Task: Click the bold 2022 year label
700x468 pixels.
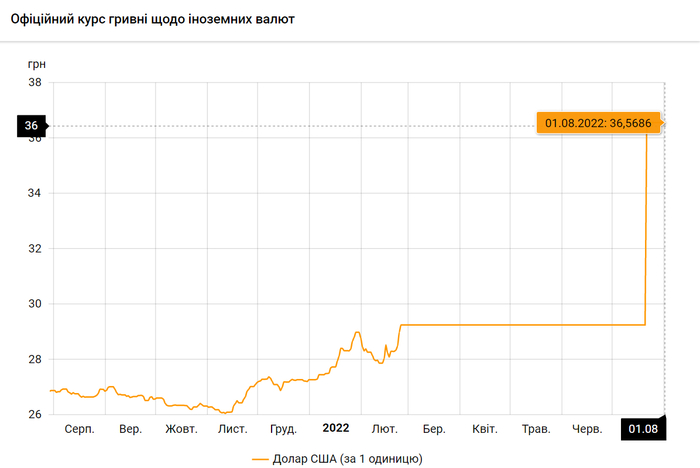Action: 335,428
